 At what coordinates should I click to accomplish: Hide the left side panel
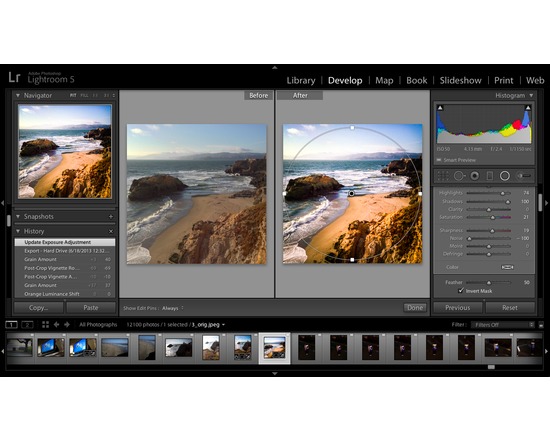pos(2,203)
